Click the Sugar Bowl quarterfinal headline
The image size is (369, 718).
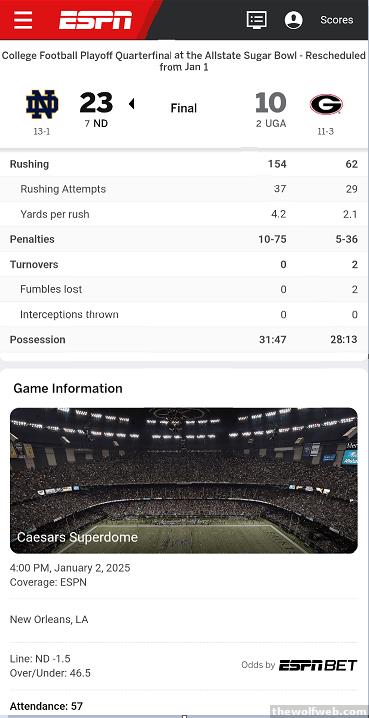coord(184,61)
